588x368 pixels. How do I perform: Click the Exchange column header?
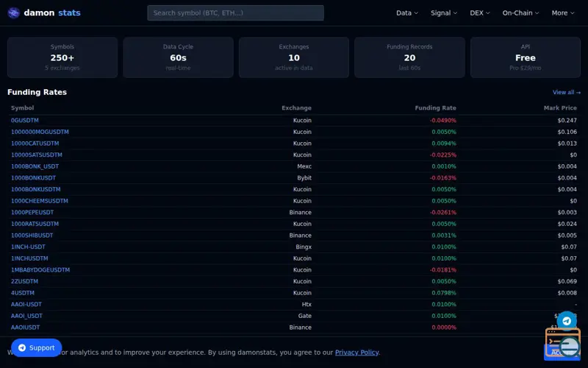click(296, 107)
